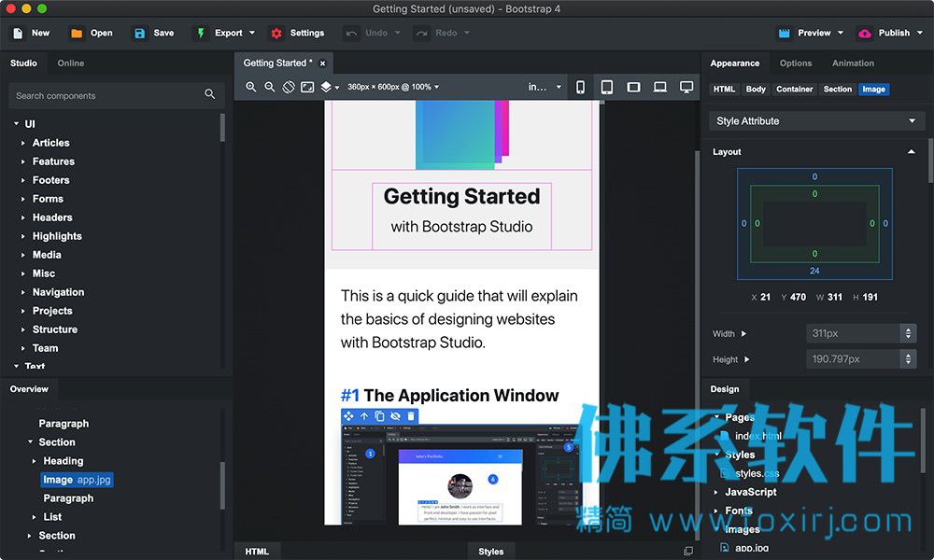This screenshot has width=934, height=560.
Task: Click the trash icon on image toolbar
Action: click(x=410, y=416)
